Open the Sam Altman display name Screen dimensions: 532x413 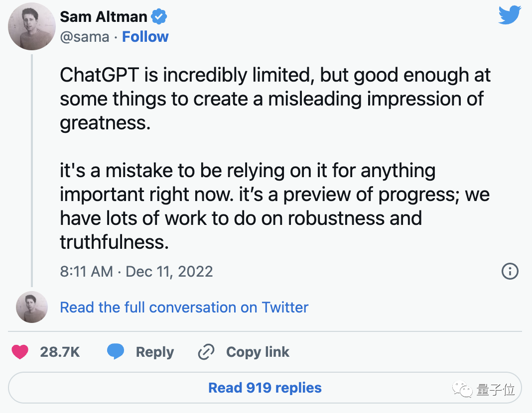[x=104, y=16]
